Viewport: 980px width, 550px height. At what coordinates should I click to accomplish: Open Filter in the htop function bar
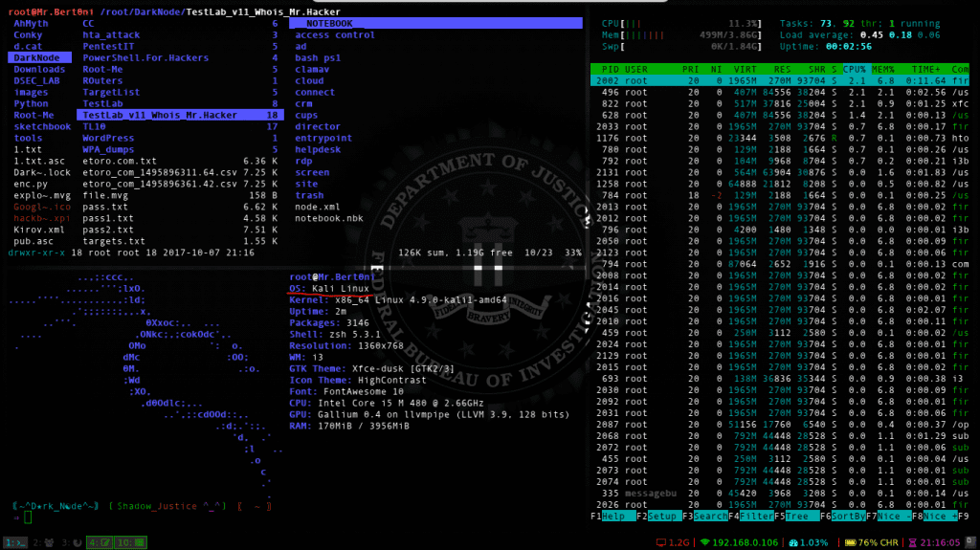click(x=754, y=517)
